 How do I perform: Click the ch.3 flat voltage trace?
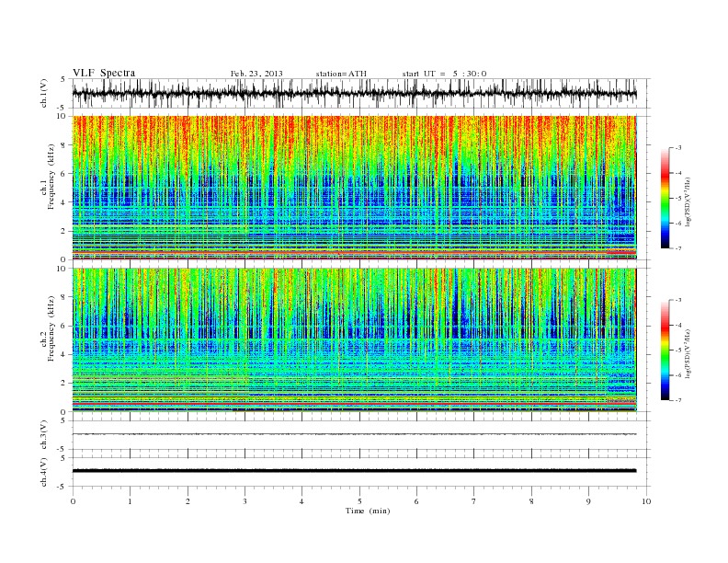click(x=355, y=434)
